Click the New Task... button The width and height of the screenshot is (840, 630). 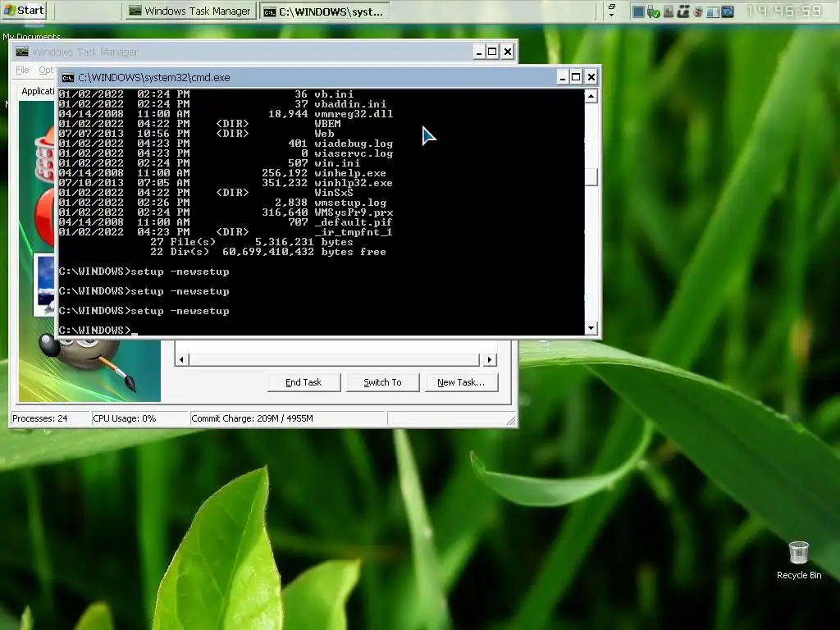click(x=461, y=382)
